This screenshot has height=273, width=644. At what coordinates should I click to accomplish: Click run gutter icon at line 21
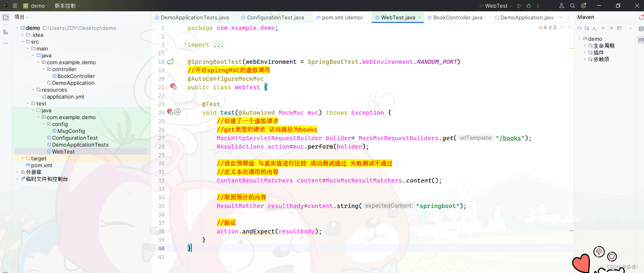coord(173,87)
